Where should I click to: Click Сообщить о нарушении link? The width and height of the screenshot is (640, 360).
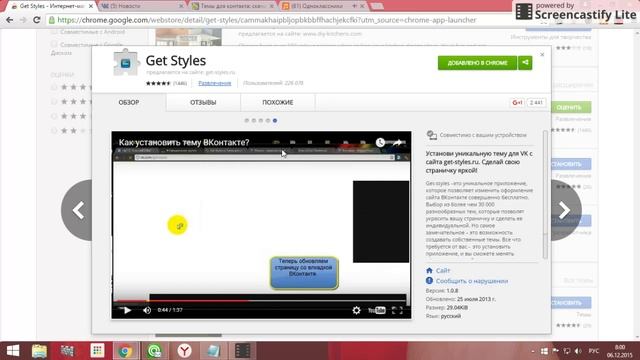(472, 281)
